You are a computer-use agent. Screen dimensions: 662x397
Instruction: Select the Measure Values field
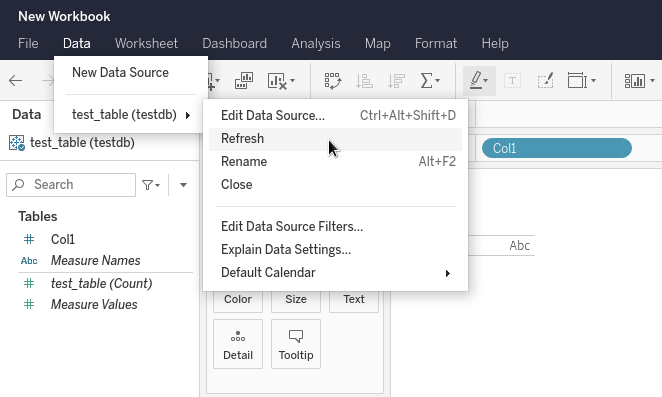click(94, 305)
